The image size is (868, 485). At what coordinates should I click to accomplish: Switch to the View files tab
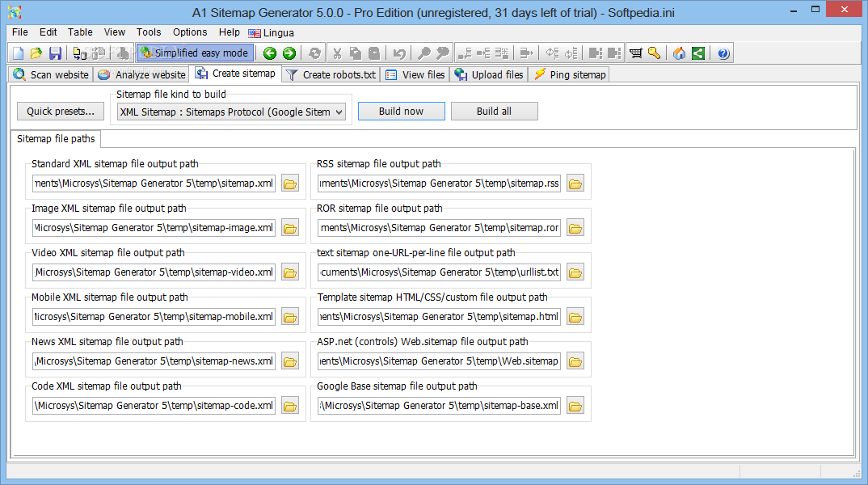[x=415, y=74]
